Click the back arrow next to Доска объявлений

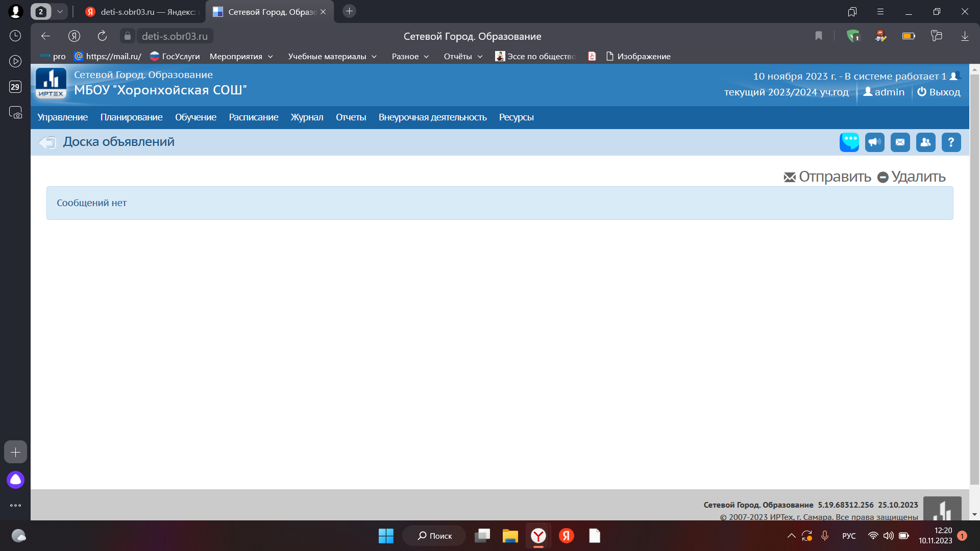[x=47, y=142]
